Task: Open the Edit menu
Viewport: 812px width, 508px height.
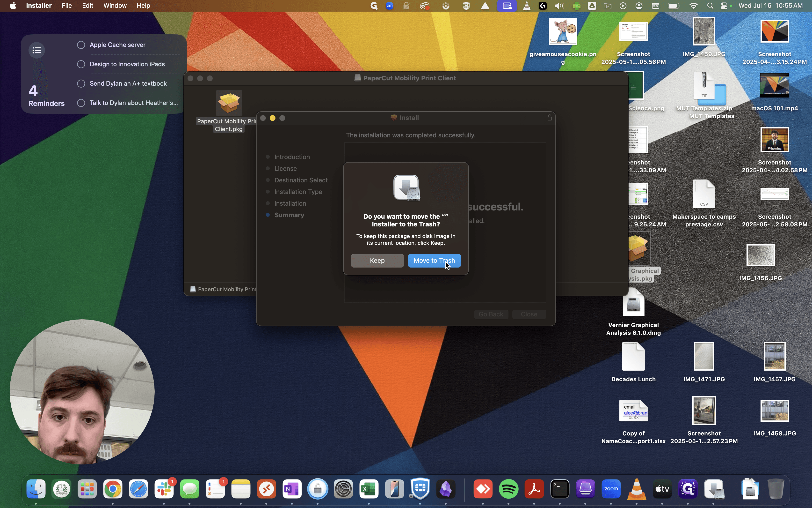Action: (87, 6)
